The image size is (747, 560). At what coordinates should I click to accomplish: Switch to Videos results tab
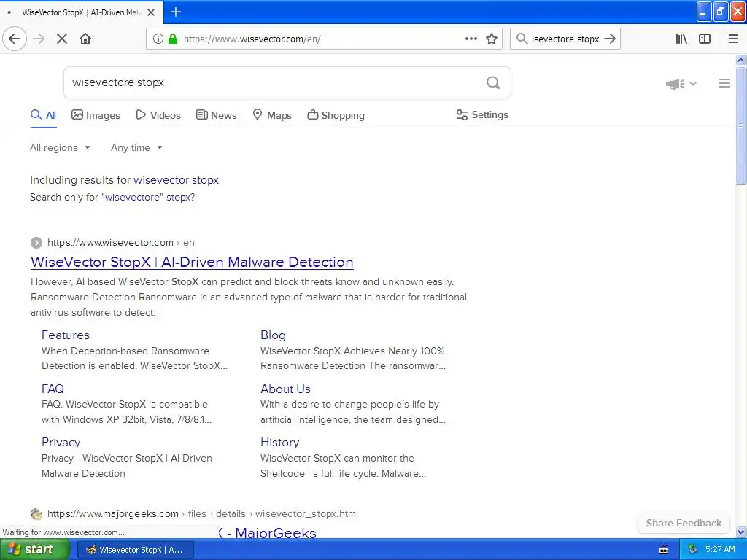[x=158, y=115]
